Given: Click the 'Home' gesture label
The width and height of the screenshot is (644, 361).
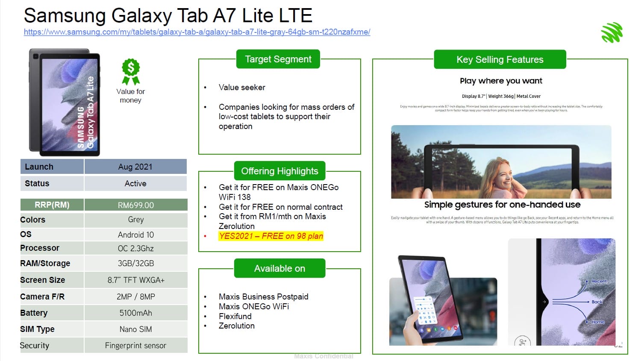Looking at the screenshot, I should coord(598,322).
